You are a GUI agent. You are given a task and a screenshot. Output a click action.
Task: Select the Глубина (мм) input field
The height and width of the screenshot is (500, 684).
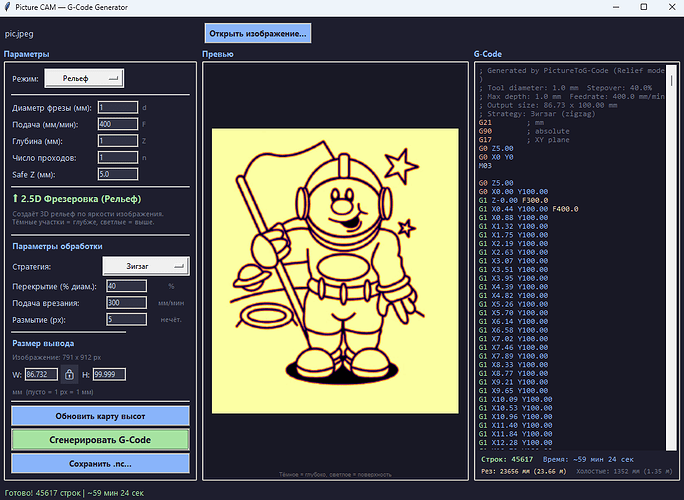click(x=117, y=141)
